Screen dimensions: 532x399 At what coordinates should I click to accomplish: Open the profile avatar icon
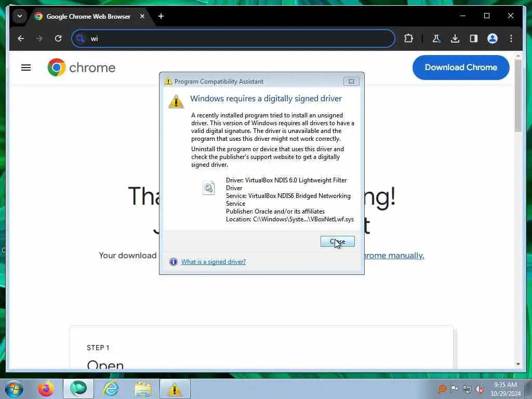coord(493,38)
